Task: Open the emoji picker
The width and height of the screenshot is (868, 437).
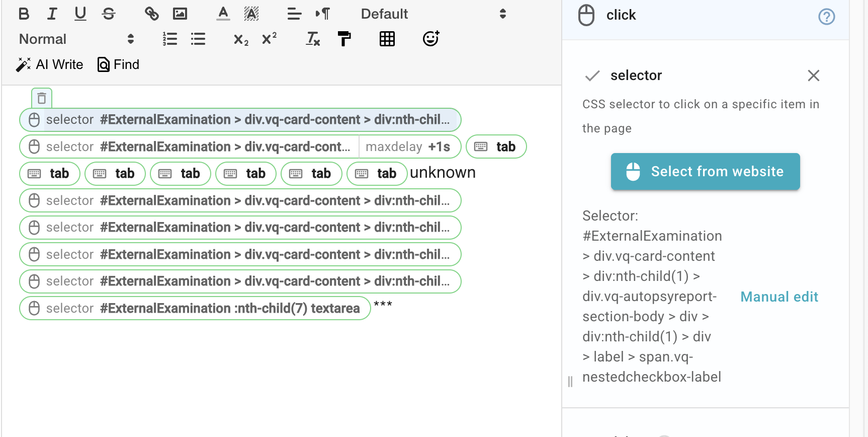Action: pos(430,39)
